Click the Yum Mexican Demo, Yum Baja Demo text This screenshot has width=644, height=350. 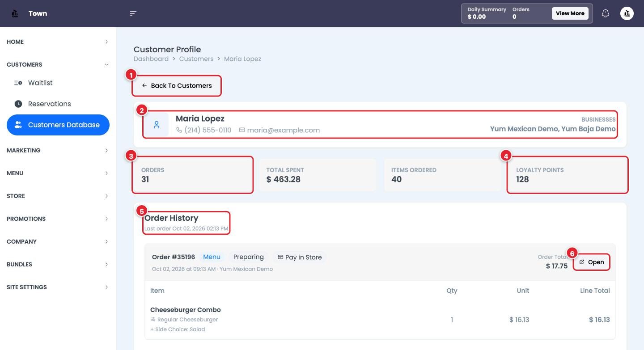click(x=553, y=129)
